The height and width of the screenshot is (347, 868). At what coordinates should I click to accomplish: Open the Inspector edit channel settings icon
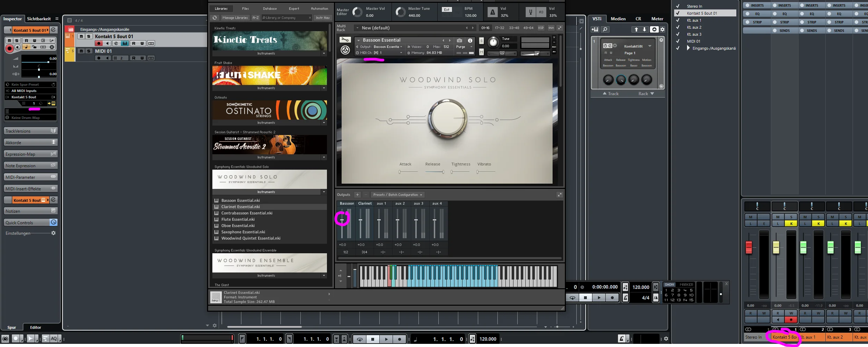click(x=53, y=30)
